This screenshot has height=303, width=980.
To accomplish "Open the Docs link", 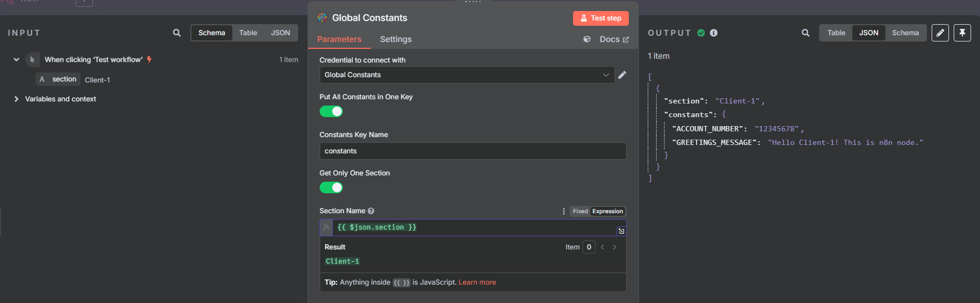I will pos(614,39).
